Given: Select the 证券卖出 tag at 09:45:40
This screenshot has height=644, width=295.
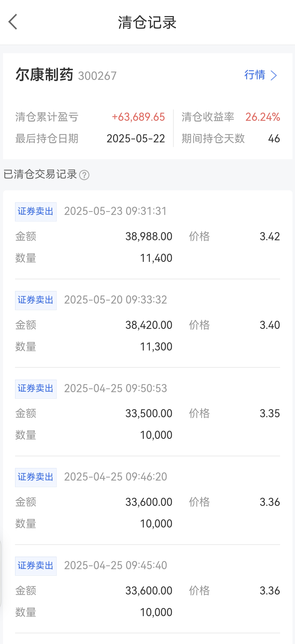Looking at the screenshot, I should pyautogui.click(x=36, y=566).
